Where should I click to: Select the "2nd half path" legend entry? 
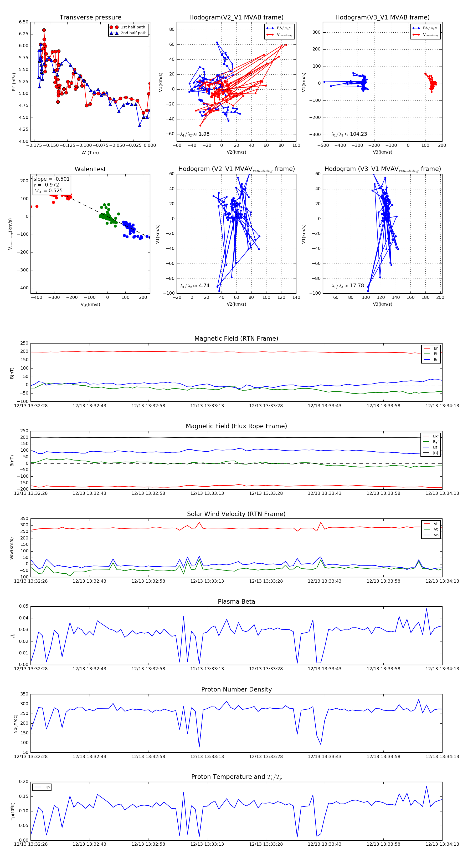tap(128, 33)
